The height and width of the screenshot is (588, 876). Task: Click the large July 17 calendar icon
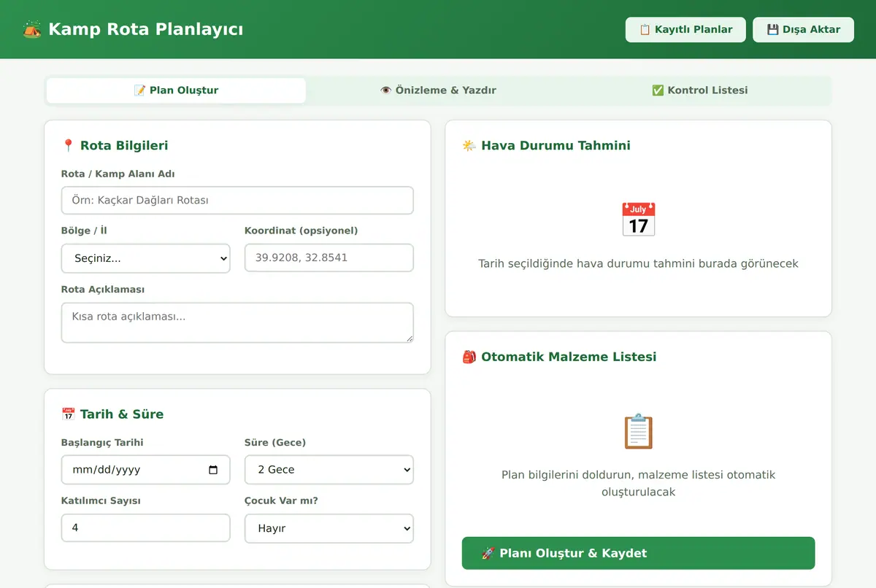pyautogui.click(x=638, y=220)
